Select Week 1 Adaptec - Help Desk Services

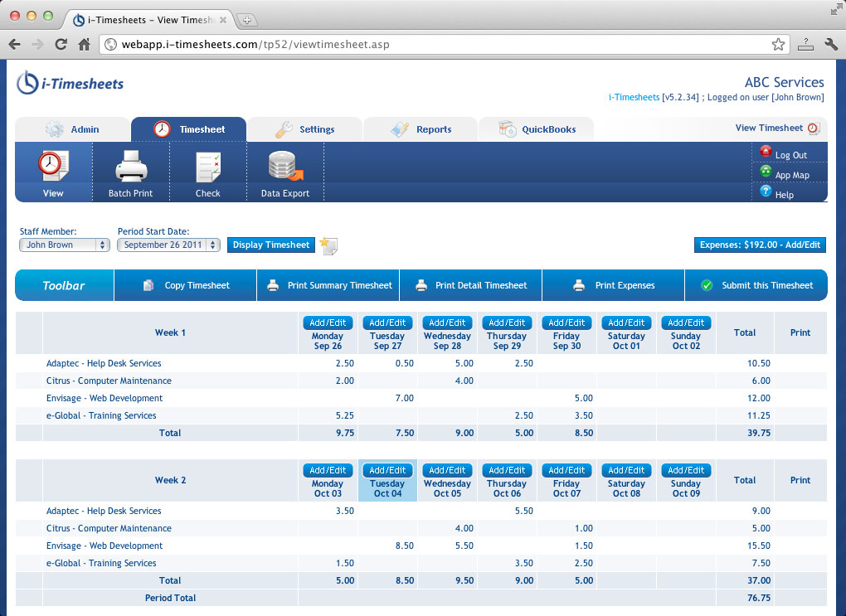coord(104,364)
